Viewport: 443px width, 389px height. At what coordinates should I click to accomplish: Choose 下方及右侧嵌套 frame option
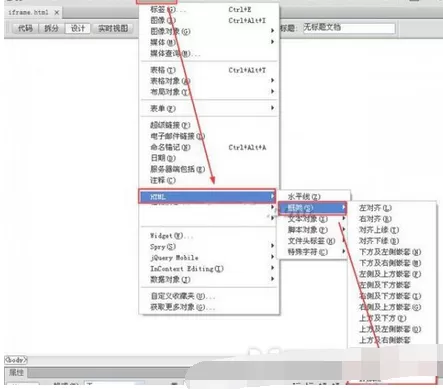click(392, 263)
